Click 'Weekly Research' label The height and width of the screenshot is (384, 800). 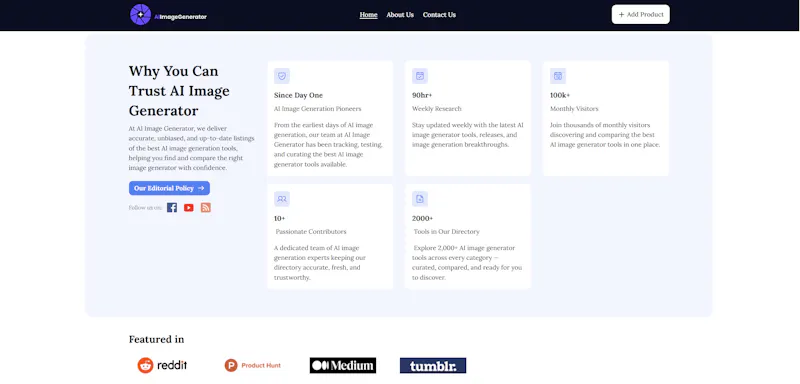click(x=437, y=109)
